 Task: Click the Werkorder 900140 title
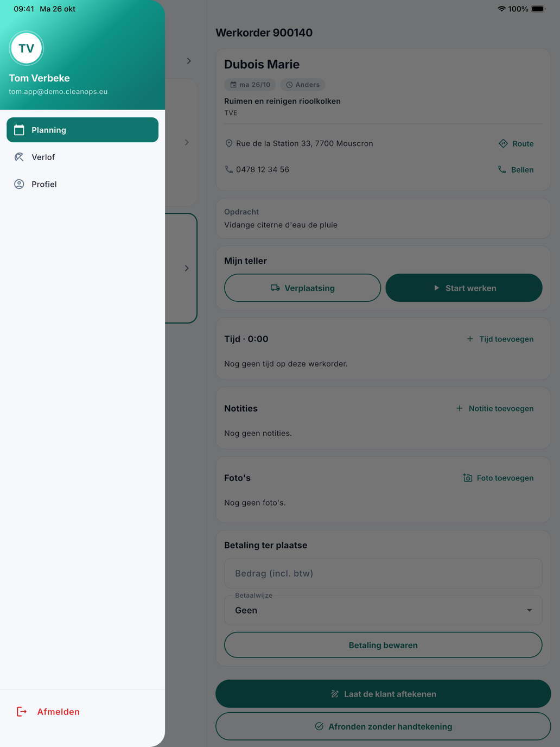click(x=264, y=33)
